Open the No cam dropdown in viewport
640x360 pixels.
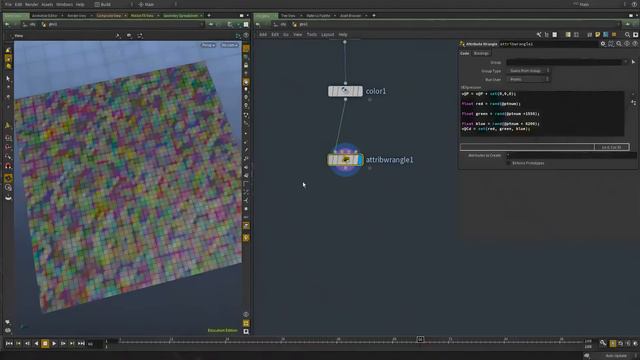[230, 45]
